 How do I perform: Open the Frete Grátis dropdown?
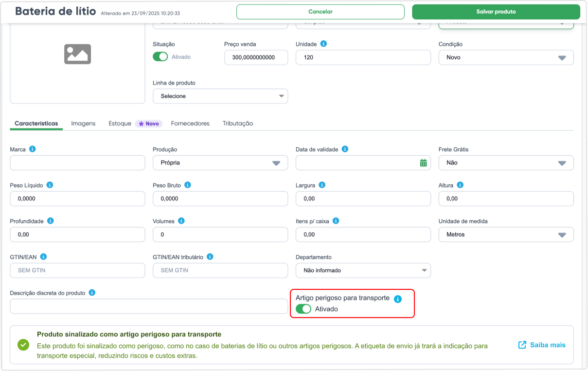tap(506, 163)
